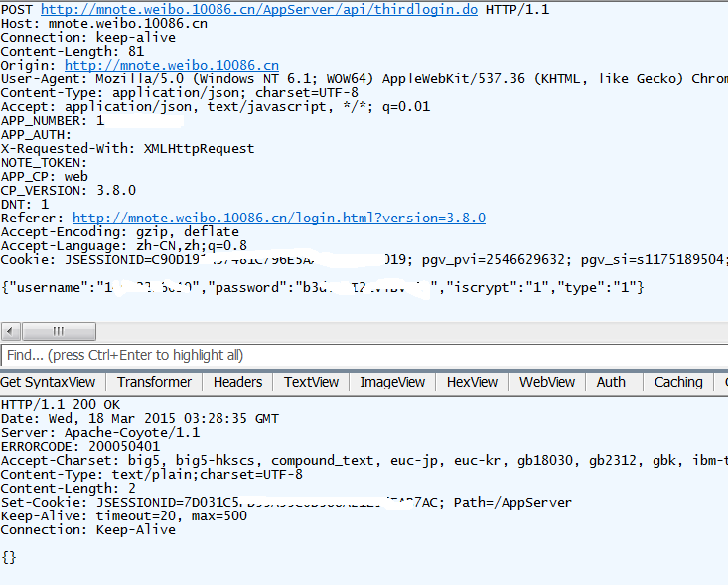Click the 'APP_CP: web' header line
728x585 pixels.
[x=45, y=177]
